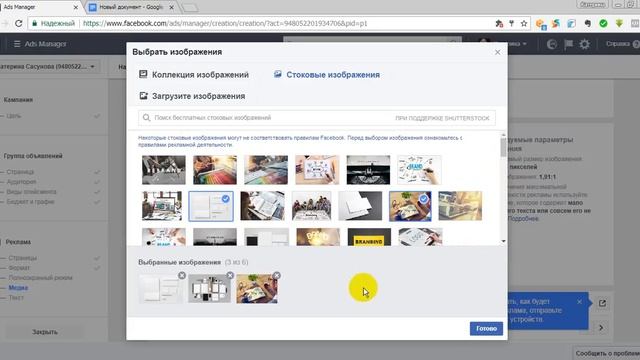
Task: Open the flag pages icon in Ads Manager
Action: coord(568,44)
